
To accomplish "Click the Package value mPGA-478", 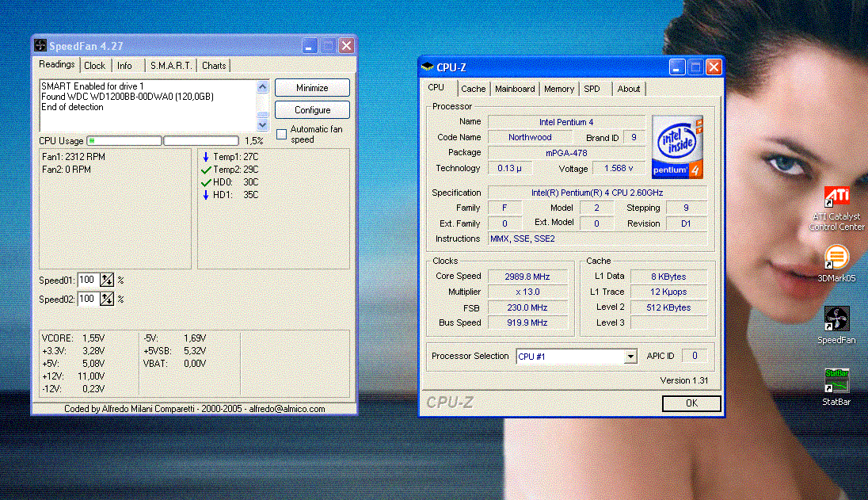I will [x=566, y=153].
